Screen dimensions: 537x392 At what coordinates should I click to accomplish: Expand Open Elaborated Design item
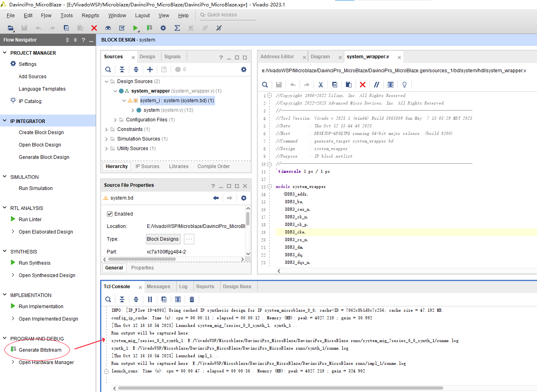pos(13,232)
